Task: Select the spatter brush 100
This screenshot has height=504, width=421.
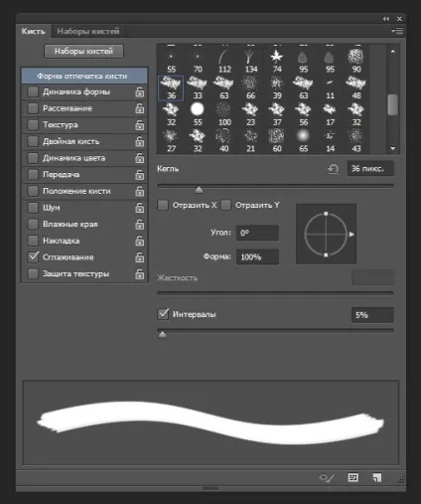Action: pos(224,114)
